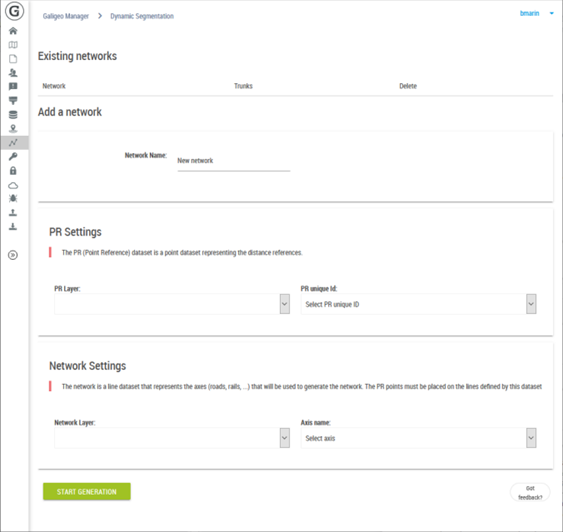Click the Got feedback button

click(530, 493)
